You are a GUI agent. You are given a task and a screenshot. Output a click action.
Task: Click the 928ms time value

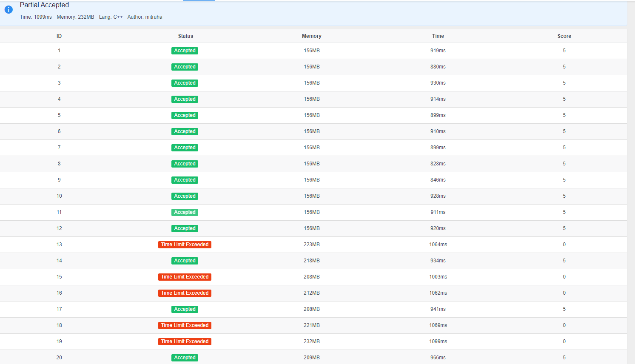tap(438, 196)
